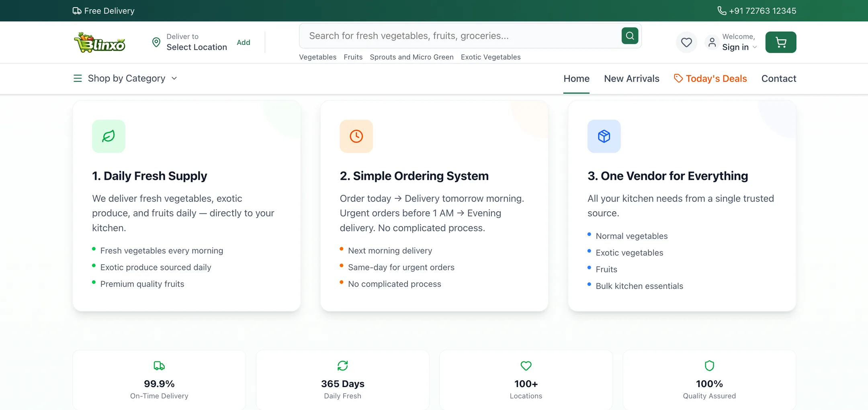868x410 pixels.
Task: Click the phone icon in top bar
Action: pos(722,11)
